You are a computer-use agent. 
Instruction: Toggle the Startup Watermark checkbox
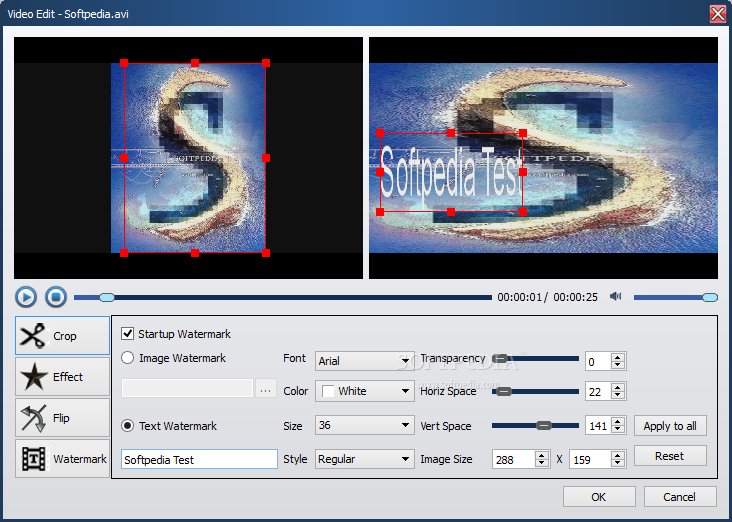pos(127,334)
